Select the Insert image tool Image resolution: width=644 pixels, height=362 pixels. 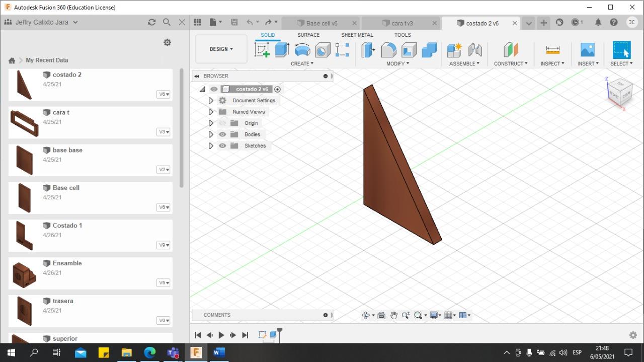click(x=588, y=49)
